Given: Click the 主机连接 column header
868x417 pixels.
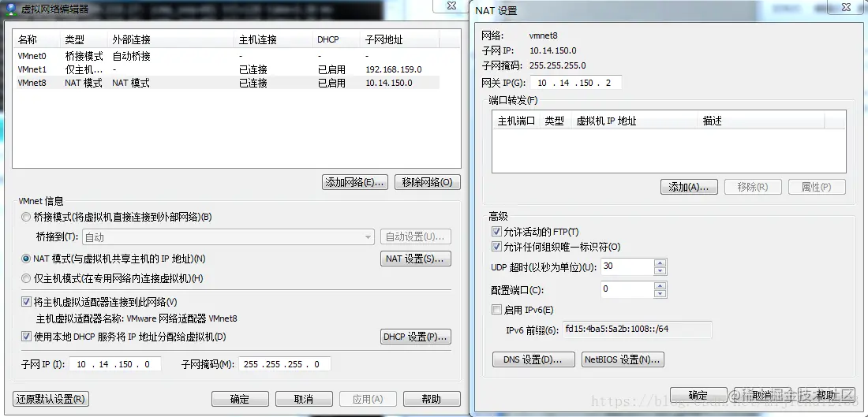Looking at the screenshot, I should [x=274, y=40].
